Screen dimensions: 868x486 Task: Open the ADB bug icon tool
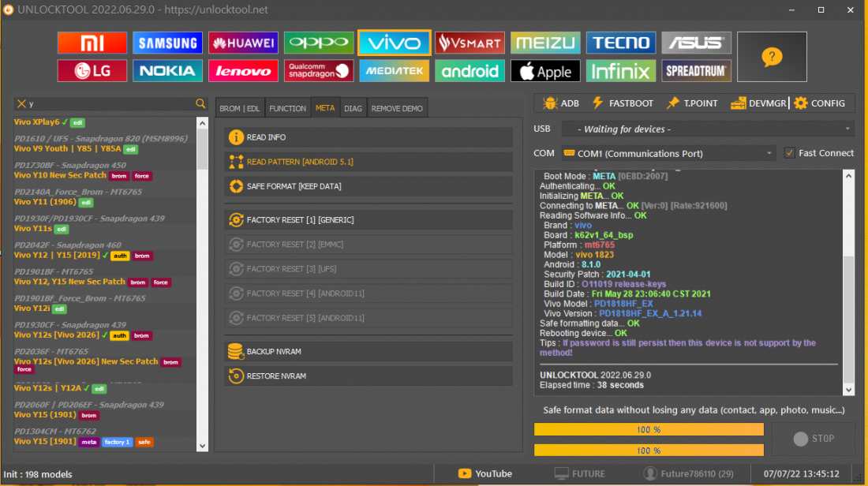click(x=561, y=103)
